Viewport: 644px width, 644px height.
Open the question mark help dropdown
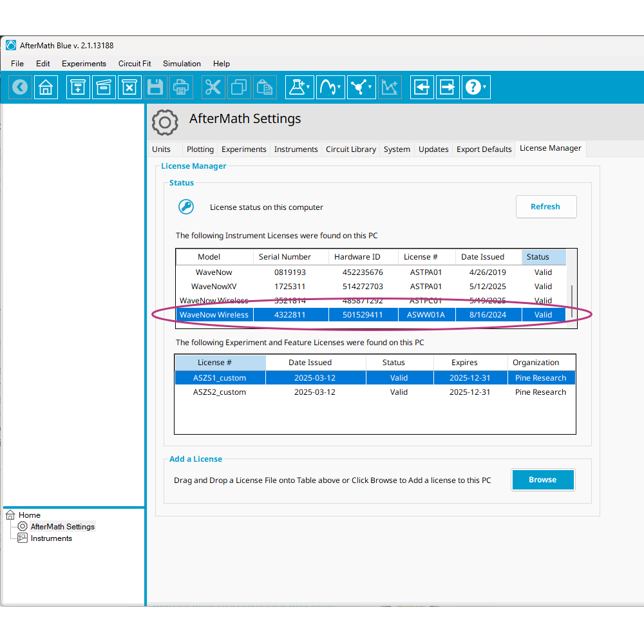[x=476, y=87]
